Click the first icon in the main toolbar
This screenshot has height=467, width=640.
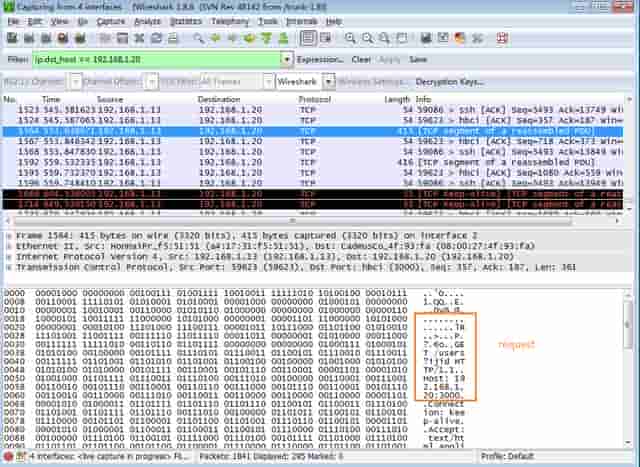point(10,38)
